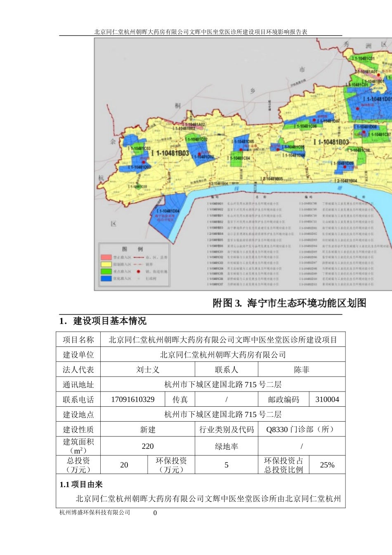This screenshot has width=392, height=555.
Task: Click the 乡 character on the map
Action: tap(253, 90)
